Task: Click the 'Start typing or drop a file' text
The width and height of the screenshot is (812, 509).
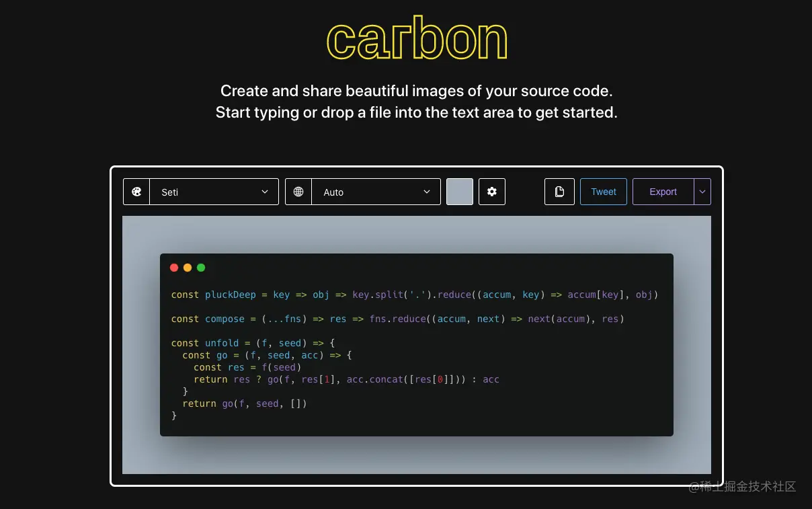Action: [x=417, y=112]
